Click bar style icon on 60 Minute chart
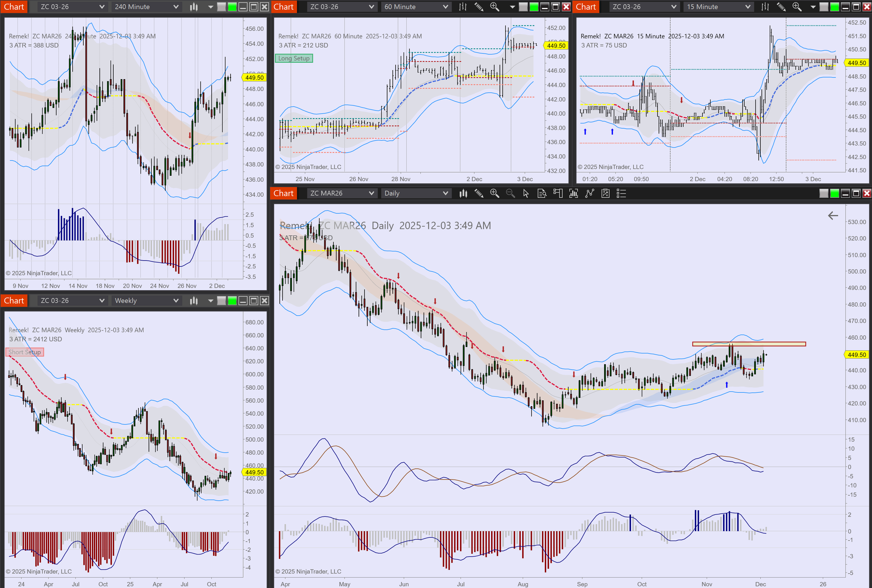The height and width of the screenshot is (588, 872). pos(463,7)
